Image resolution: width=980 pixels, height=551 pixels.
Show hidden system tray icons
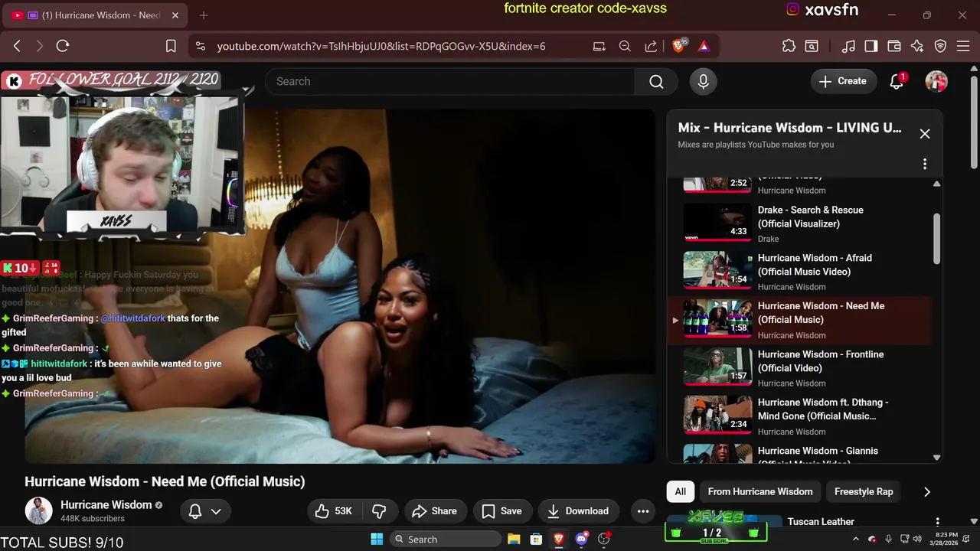(x=856, y=539)
